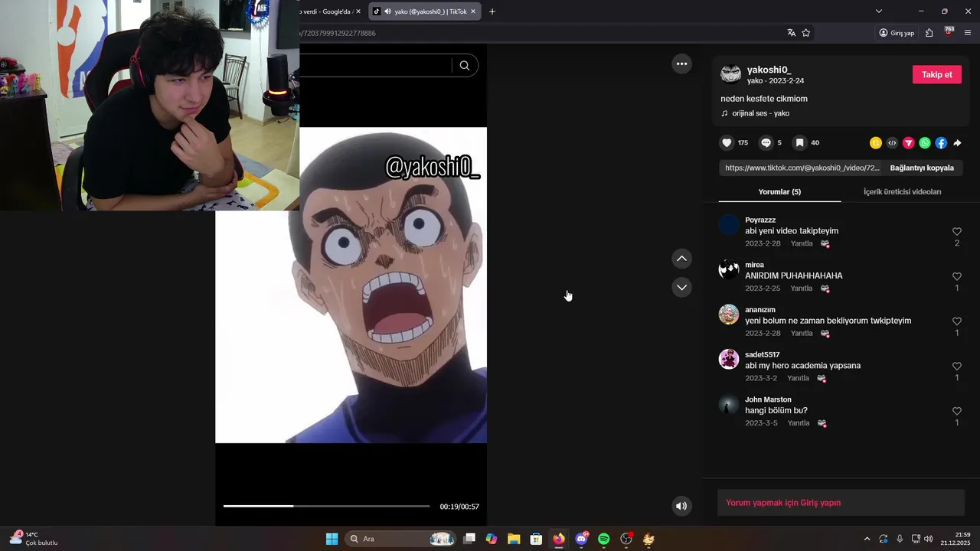Click the yellow repost icon
The image size is (980, 551).
pyautogui.click(x=876, y=143)
